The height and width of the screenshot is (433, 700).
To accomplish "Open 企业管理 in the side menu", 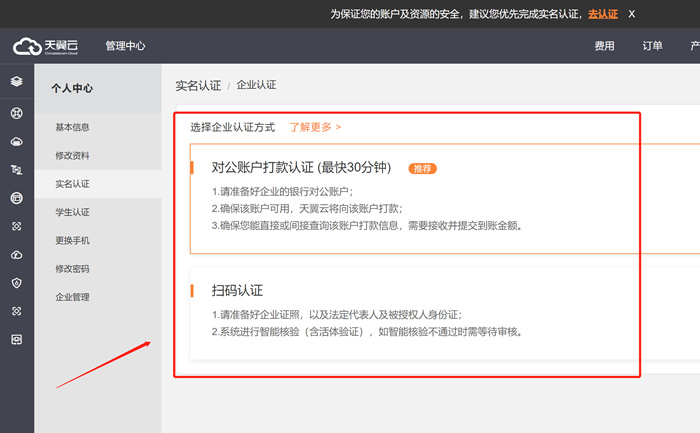I will (x=72, y=297).
